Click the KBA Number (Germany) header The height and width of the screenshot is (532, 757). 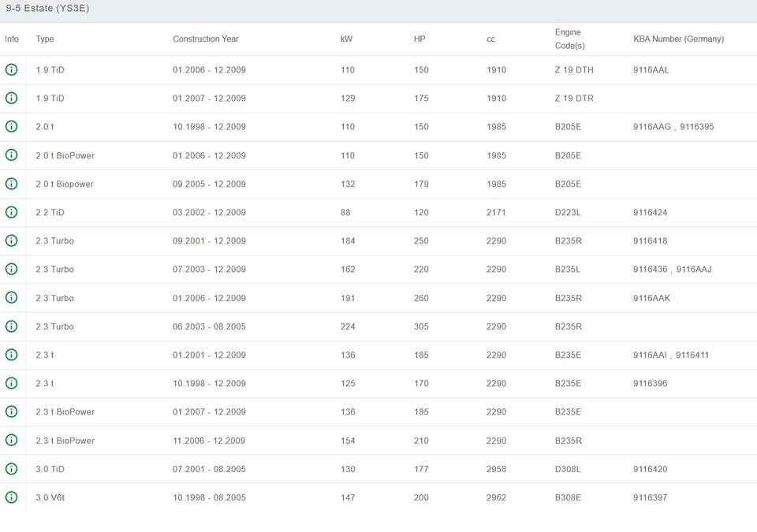(678, 39)
